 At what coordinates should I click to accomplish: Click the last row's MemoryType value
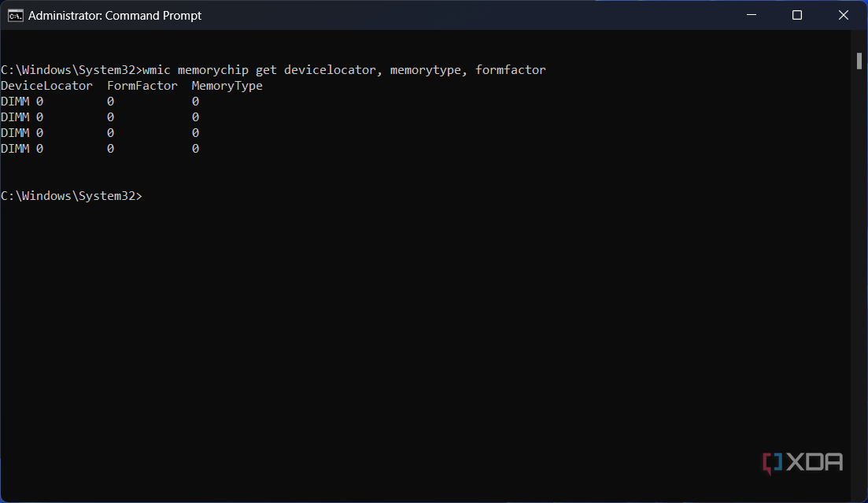point(195,149)
